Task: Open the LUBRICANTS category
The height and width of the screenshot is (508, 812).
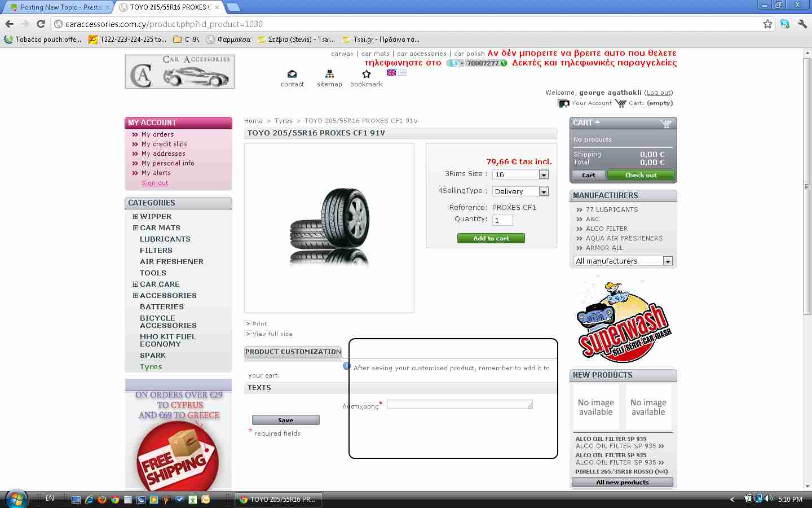Action: pos(165,239)
